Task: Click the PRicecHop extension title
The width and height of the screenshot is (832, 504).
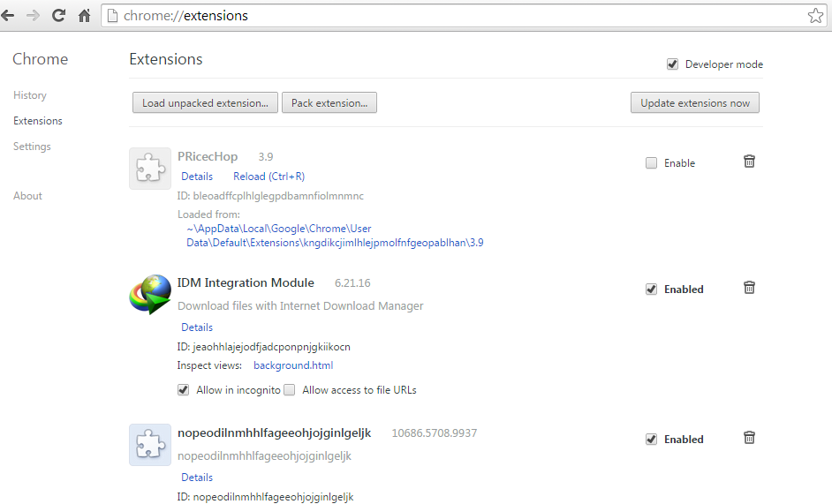Action: coord(208,156)
